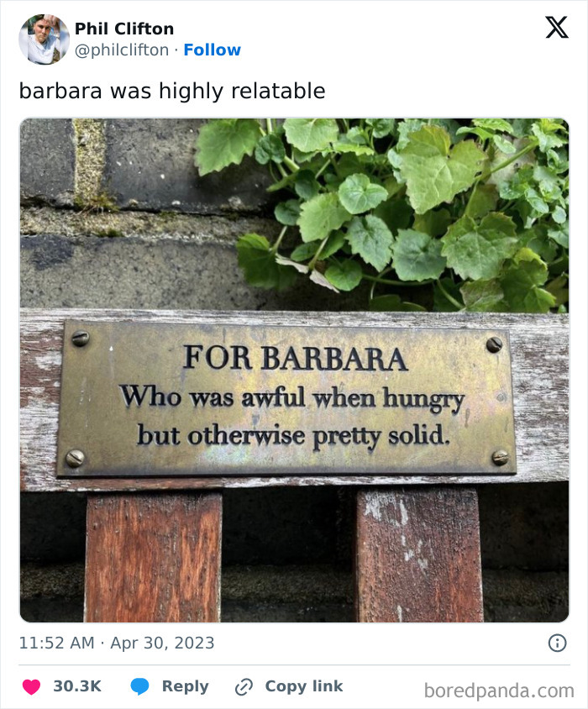Image resolution: width=588 pixels, height=709 pixels.
Task: View likes by clicking the 30.3K count
Action: pyautogui.click(x=79, y=686)
